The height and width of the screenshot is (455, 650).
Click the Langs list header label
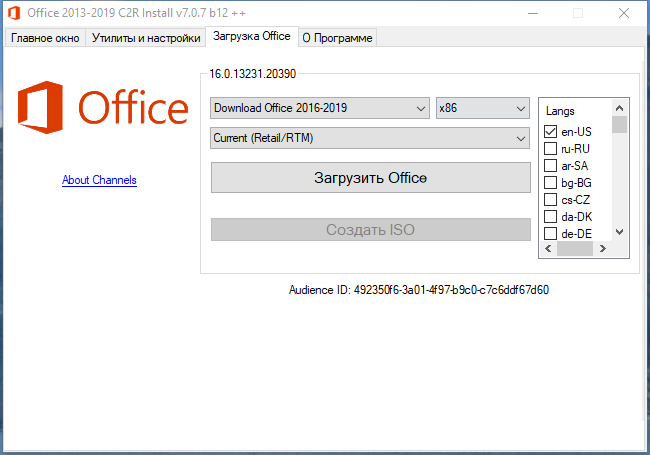tap(560, 111)
